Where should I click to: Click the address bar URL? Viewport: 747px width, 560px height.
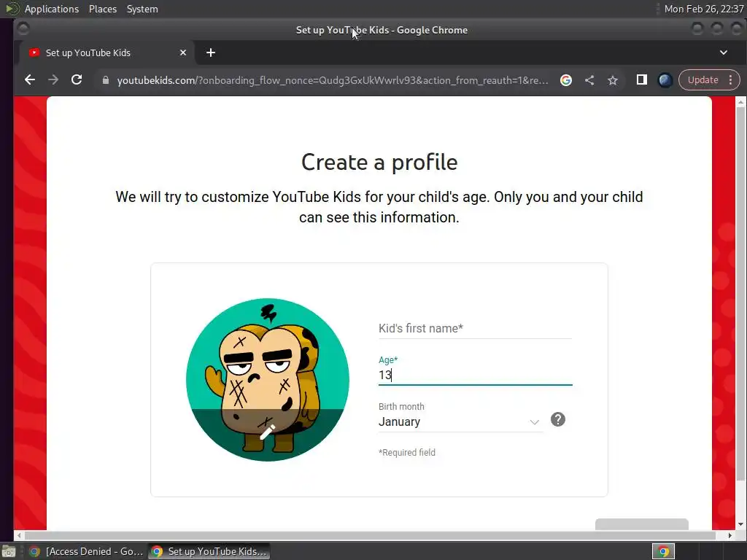[x=333, y=80]
